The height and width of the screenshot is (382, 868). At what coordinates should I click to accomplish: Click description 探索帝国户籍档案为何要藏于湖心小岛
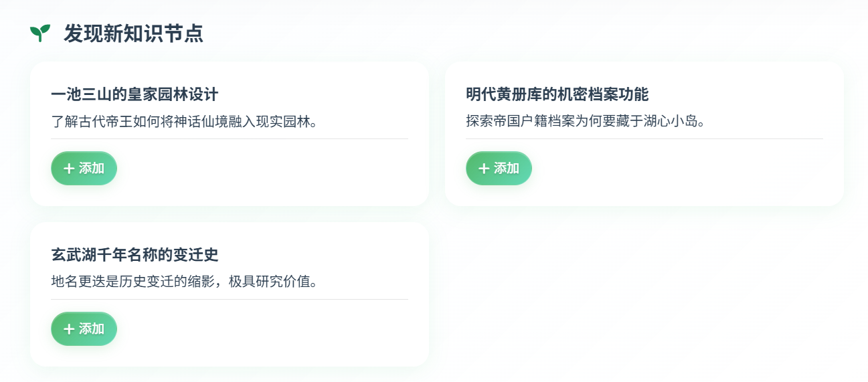click(x=586, y=122)
